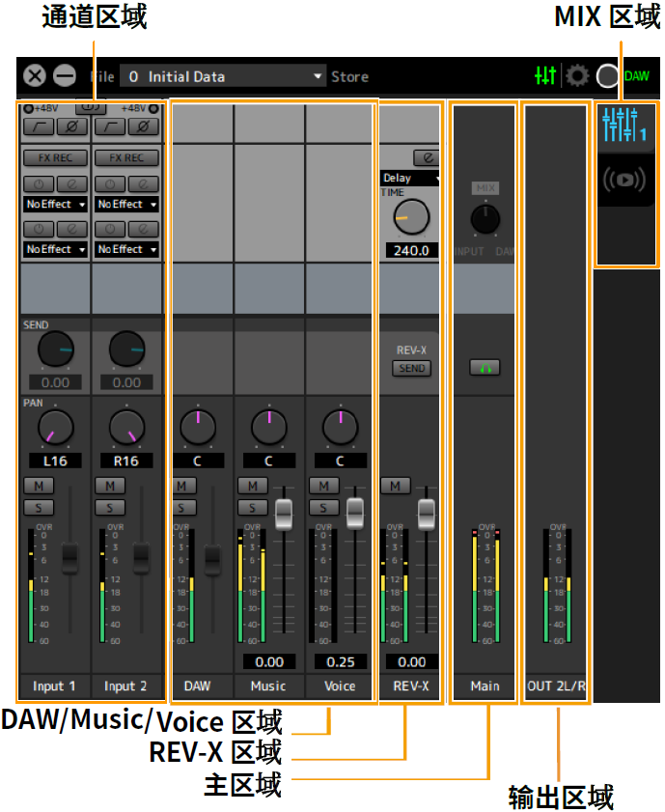Toggle first effect power on Input 1
The height and width of the screenshot is (812, 665).
[40, 183]
